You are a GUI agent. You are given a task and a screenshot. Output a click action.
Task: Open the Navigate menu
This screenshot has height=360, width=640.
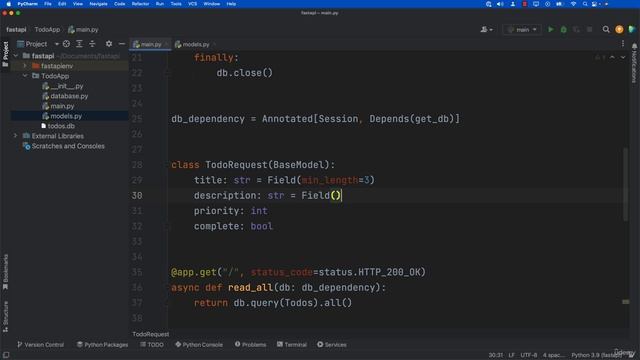[98, 4]
